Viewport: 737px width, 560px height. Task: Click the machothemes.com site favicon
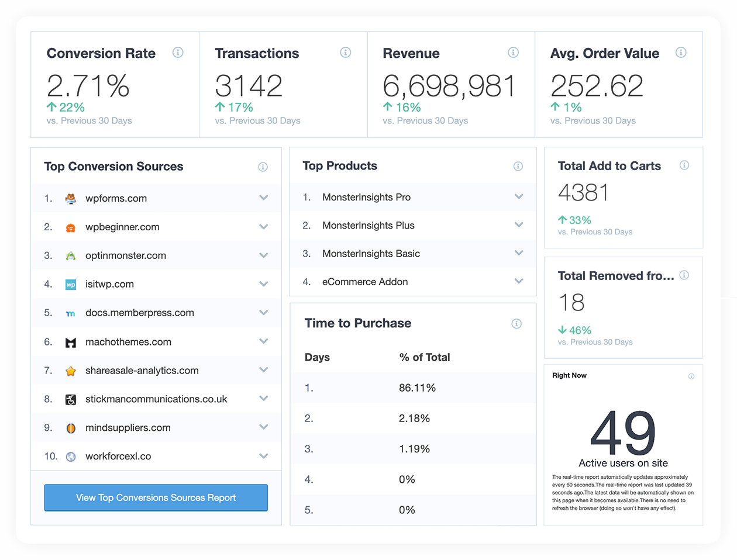(71, 341)
